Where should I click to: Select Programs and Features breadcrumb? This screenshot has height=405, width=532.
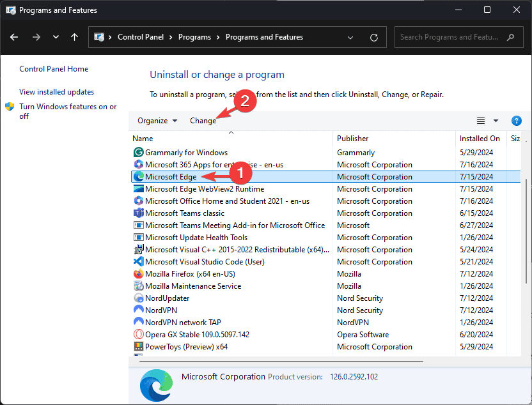click(264, 37)
